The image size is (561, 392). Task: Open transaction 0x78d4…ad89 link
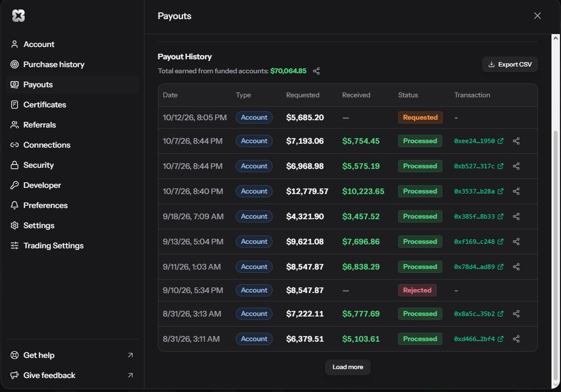[479, 267]
